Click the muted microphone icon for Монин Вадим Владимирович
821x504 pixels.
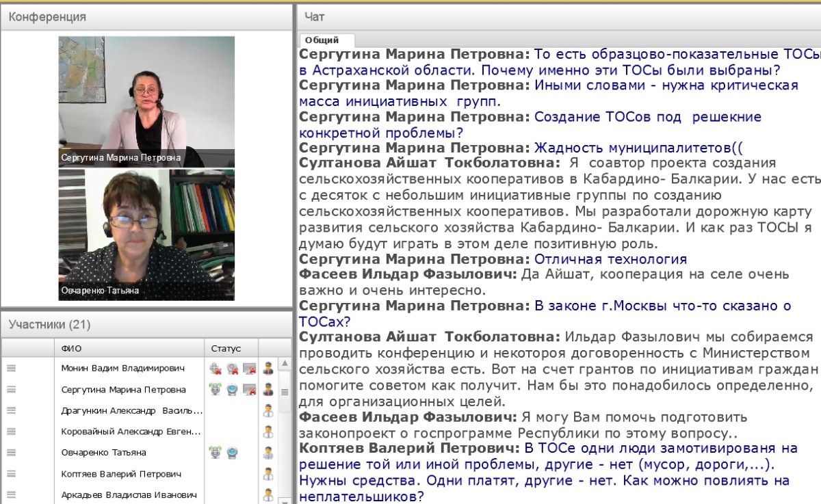click(x=216, y=369)
